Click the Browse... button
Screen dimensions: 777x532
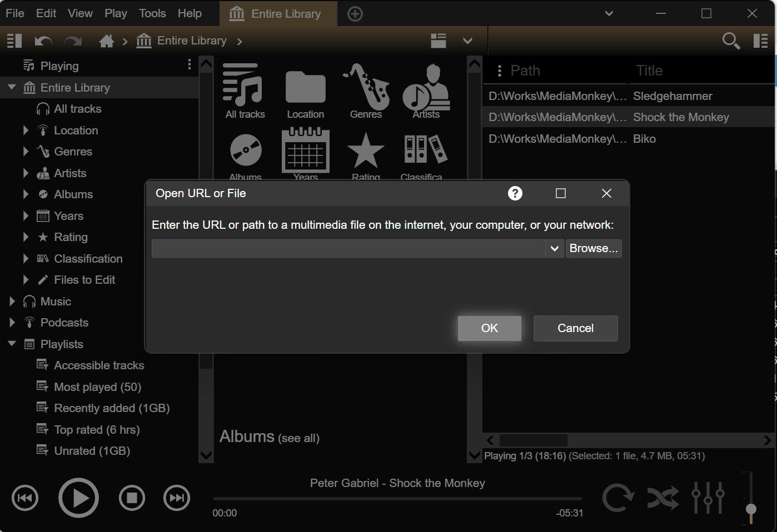[x=593, y=249]
